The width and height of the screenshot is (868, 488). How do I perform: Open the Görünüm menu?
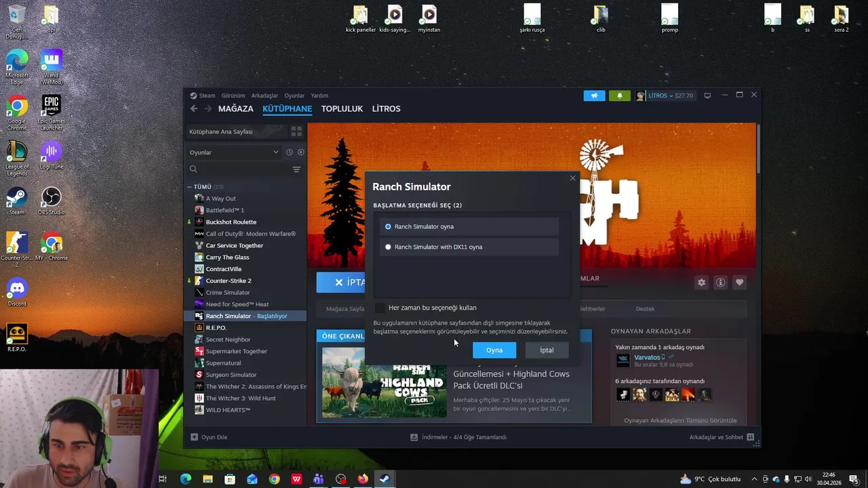[x=233, y=96]
